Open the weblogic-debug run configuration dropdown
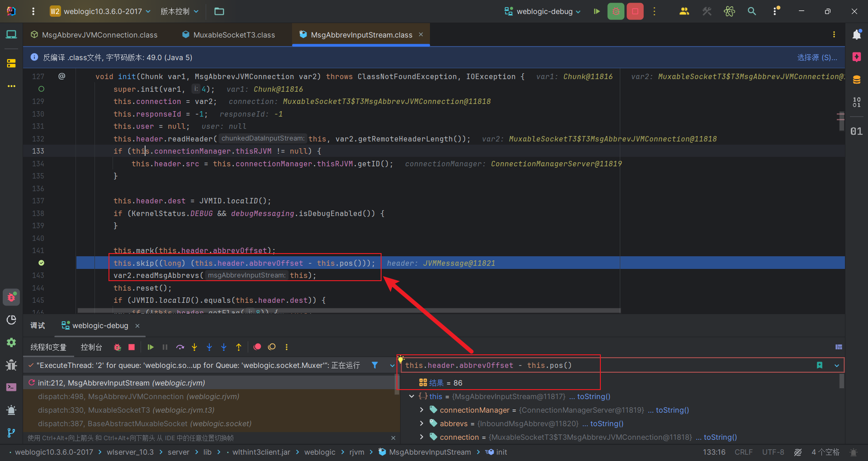Viewport: 868px width, 461px height. [542, 11]
